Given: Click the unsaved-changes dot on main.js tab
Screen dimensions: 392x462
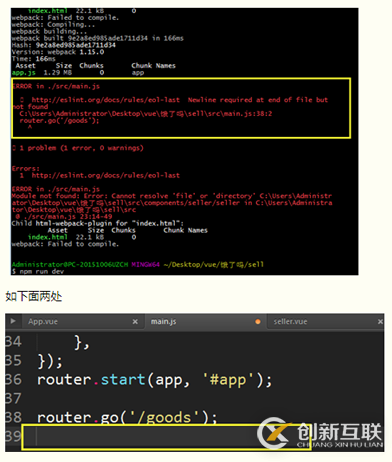Looking at the screenshot, I should tap(258, 322).
